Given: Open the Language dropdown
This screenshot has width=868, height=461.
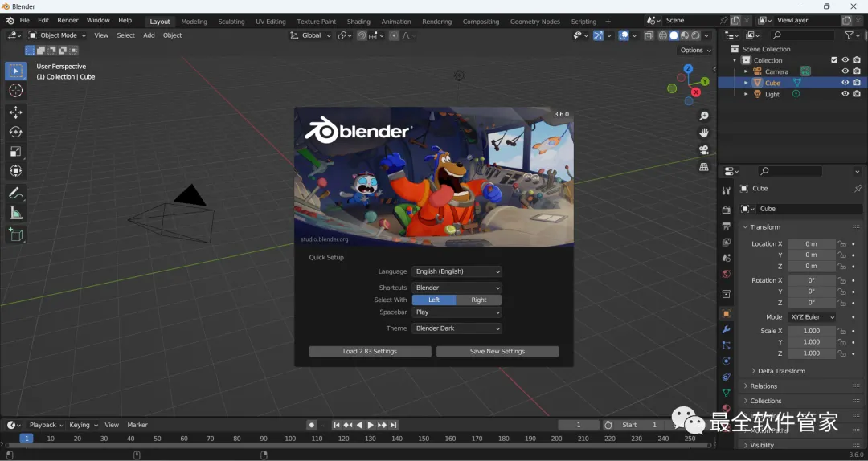Looking at the screenshot, I should coord(457,271).
